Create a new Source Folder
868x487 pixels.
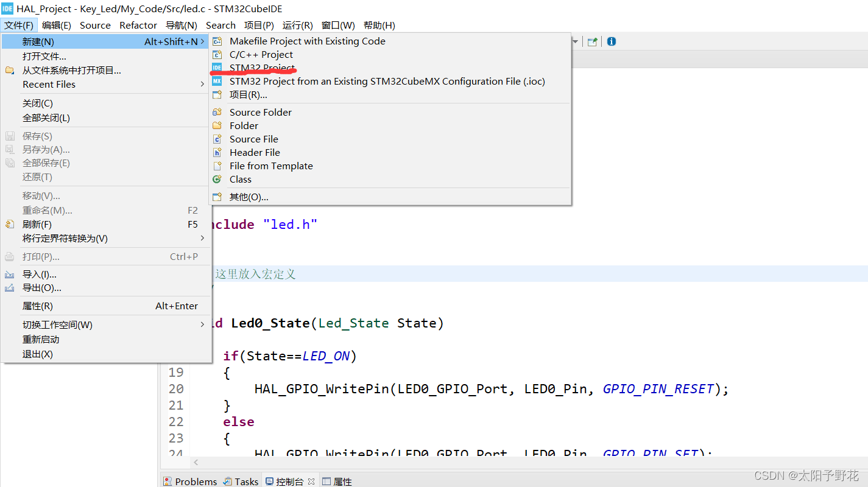(390, 112)
